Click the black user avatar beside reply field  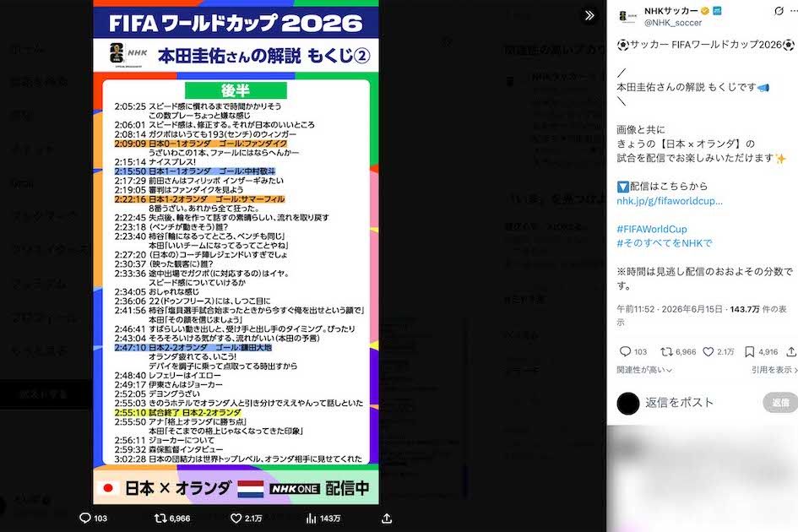click(628, 404)
